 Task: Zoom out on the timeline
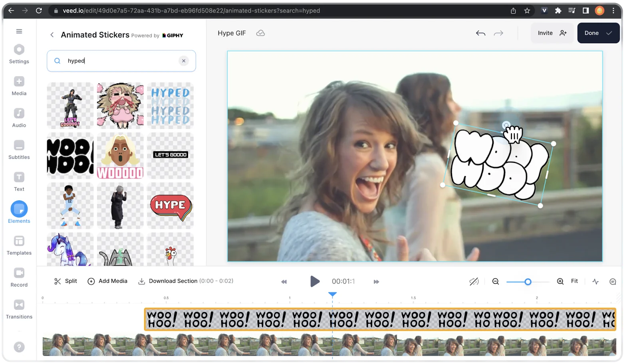point(496,281)
